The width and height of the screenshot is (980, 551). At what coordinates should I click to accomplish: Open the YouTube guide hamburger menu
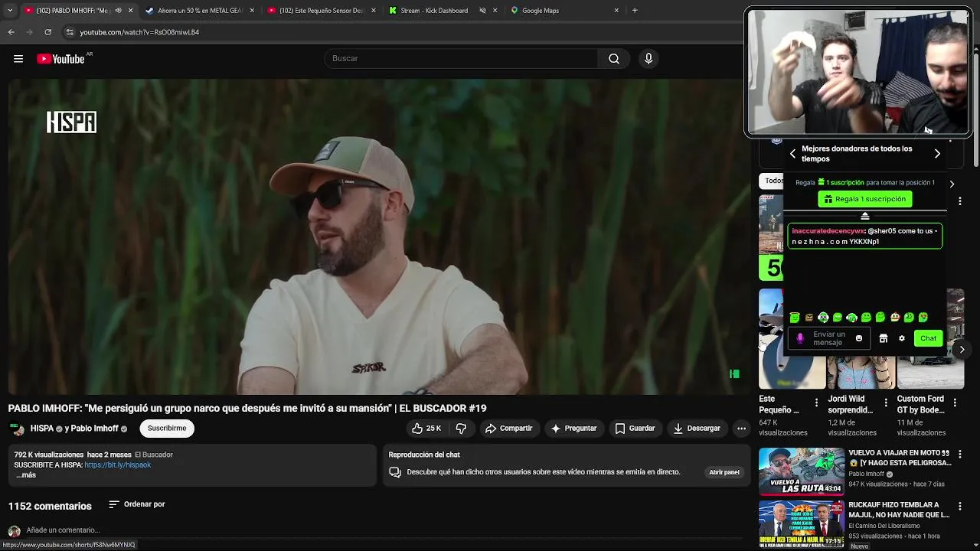click(x=18, y=59)
